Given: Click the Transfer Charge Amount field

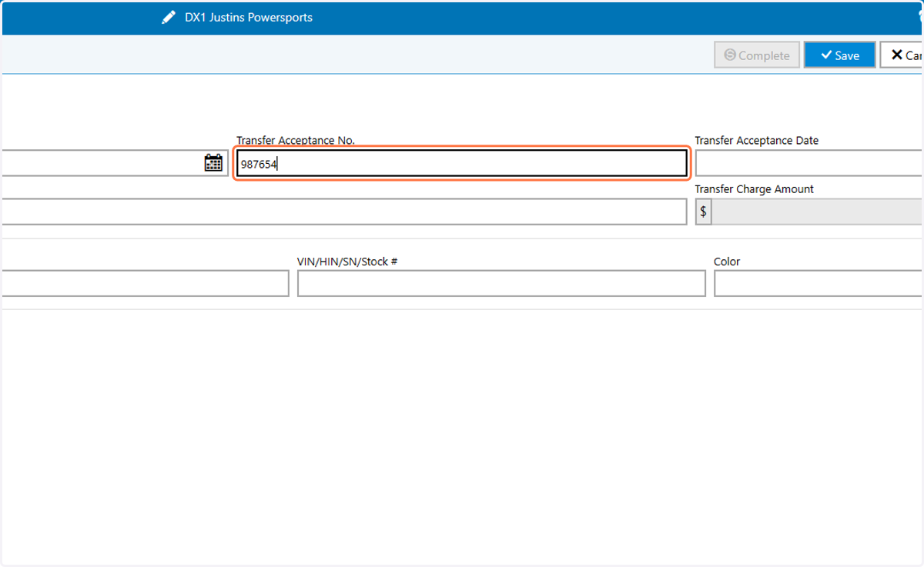Looking at the screenshot, I should click(x=818, y=212).
